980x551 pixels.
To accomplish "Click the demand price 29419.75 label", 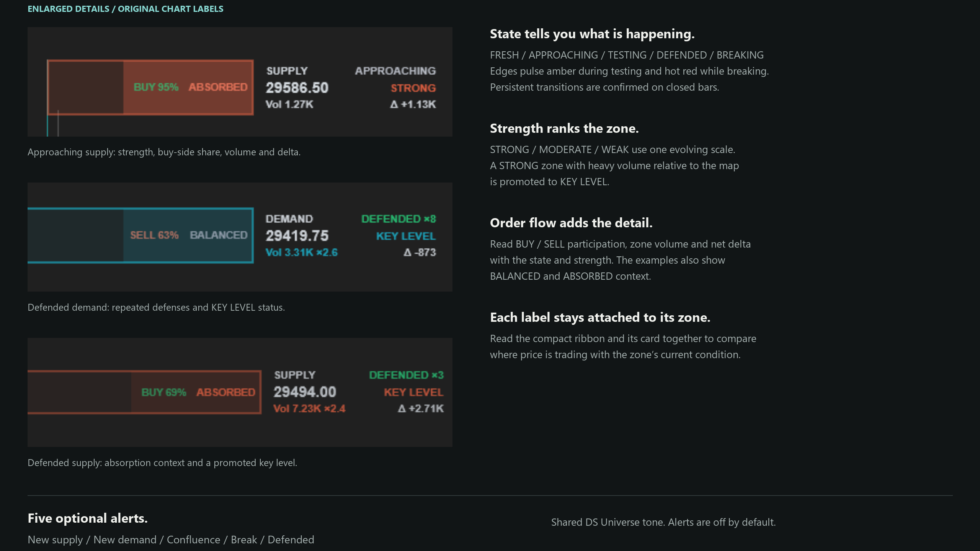I will (297, 236).
